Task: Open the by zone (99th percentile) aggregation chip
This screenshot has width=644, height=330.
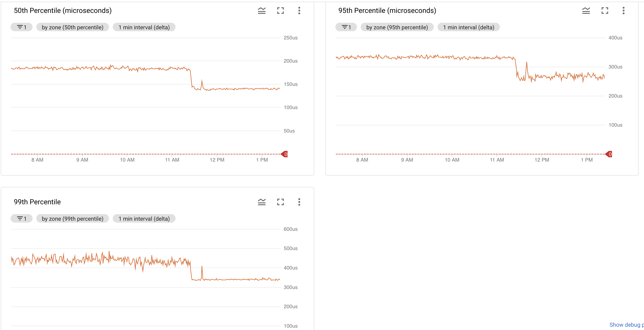Action: click(72, 218)
